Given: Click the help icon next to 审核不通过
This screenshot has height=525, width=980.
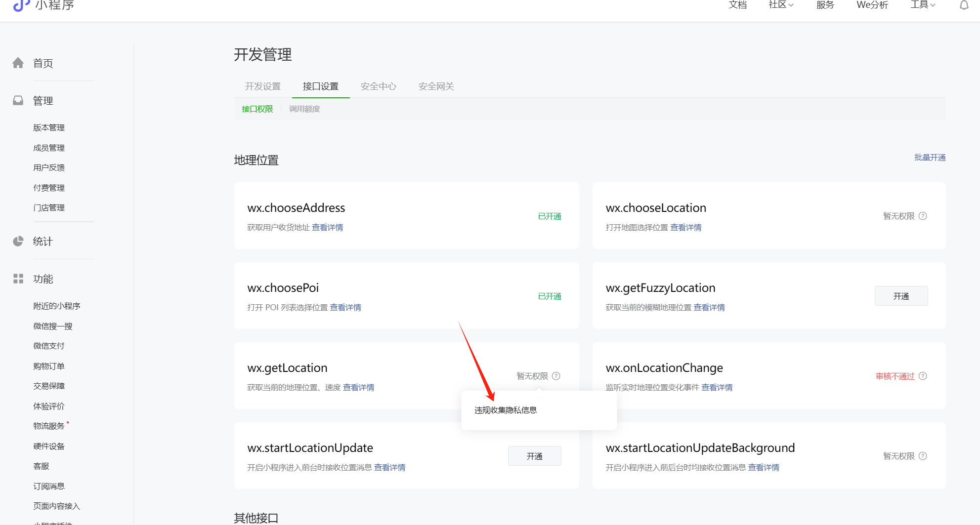Looking at the screenshot, I should [x=923, y=376].
